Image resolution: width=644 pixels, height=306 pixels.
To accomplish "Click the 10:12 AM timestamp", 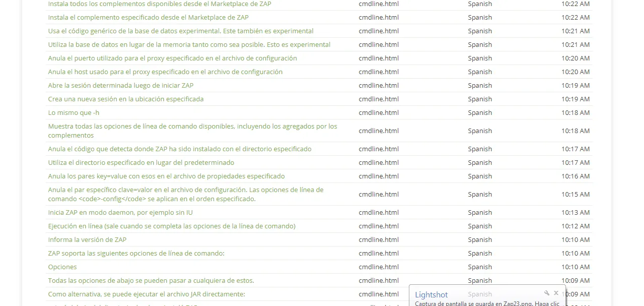I will pyautogui.click(x=576, y=226).
